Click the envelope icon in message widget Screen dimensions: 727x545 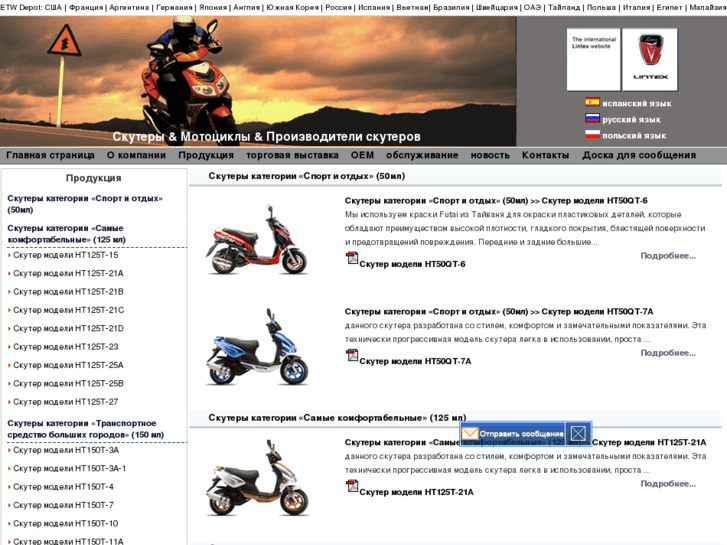click(x=470, y=433)
